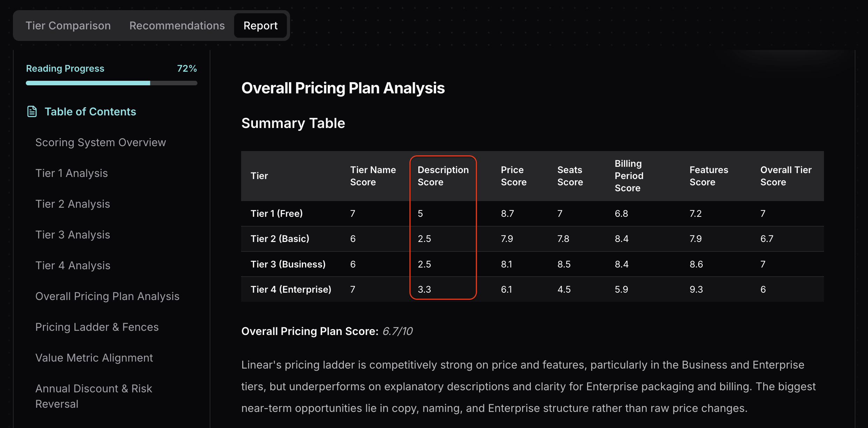This screenshot has width=868, height=428.
Task: Jump to Scoring System Overview section
Action: coord(101,142)
